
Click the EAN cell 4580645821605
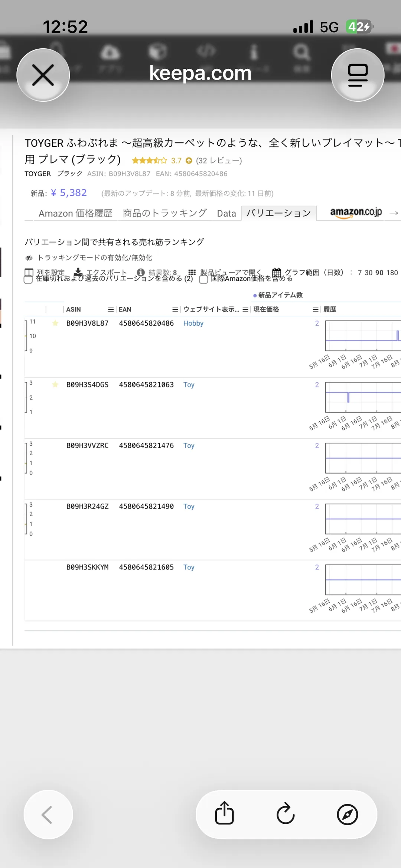pyautogui.click(x=146, y=568)
